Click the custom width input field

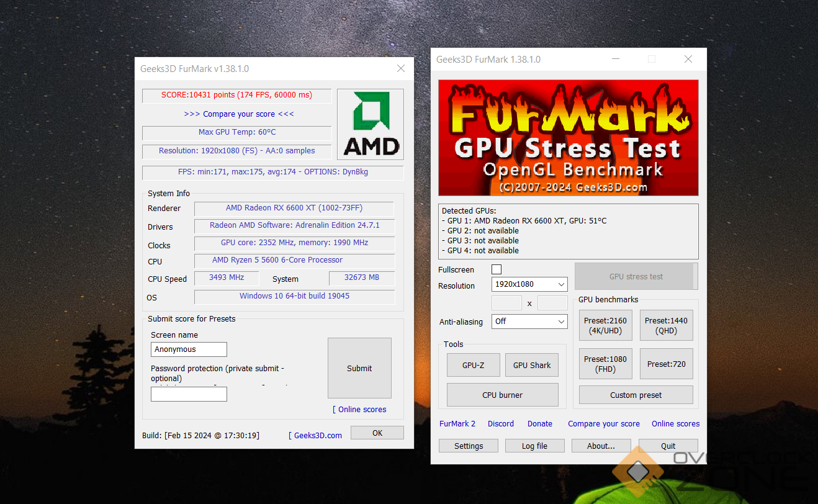click(506, 303)
